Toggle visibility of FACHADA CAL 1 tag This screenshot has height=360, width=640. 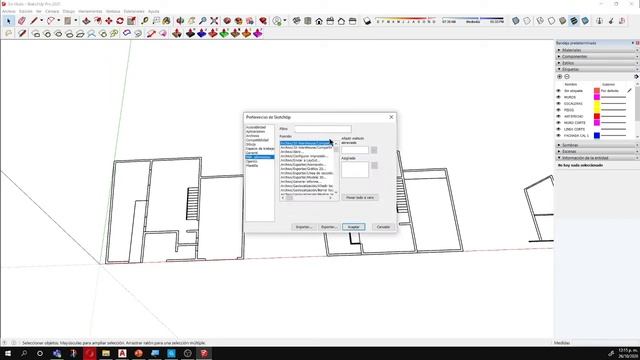click(559, 136)
